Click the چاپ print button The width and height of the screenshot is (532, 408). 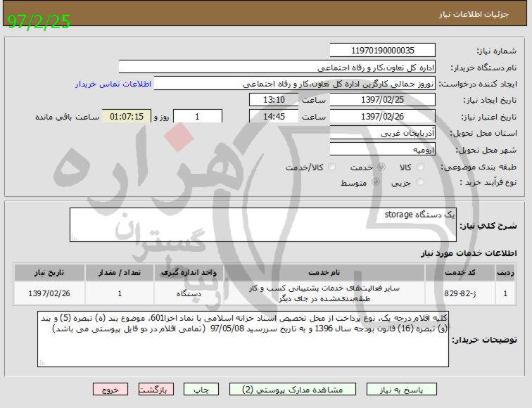point(201,389)
